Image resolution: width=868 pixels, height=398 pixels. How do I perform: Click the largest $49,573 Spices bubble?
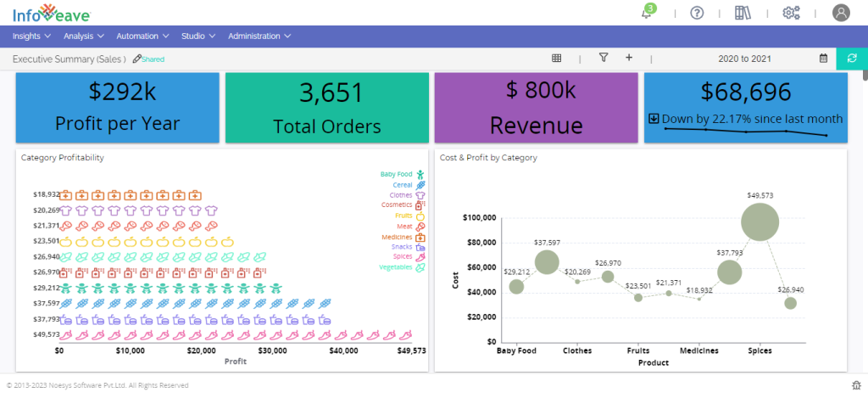pyautogui.click(x=760, y=222)
